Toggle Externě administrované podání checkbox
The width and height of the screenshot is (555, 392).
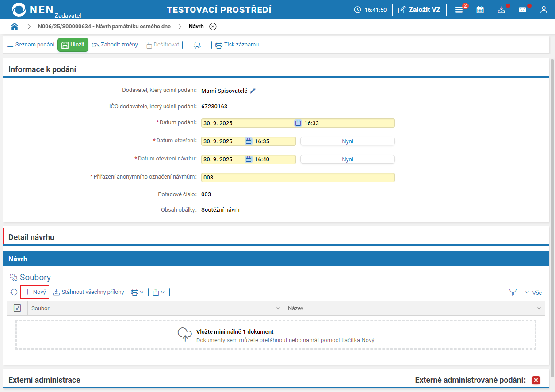(536, 380)
